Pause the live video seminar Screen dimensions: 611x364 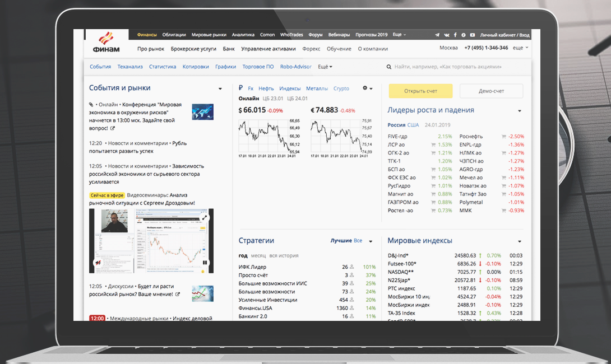click(x=205, y=263)
